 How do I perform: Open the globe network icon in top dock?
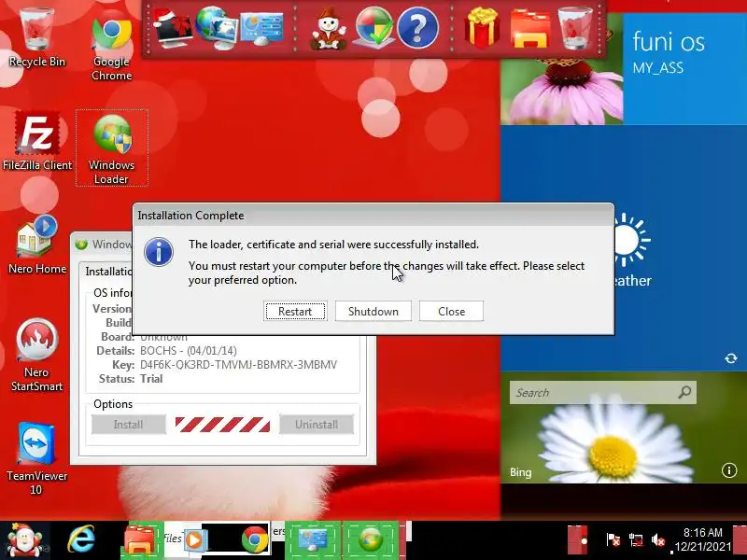pos(216,28)
